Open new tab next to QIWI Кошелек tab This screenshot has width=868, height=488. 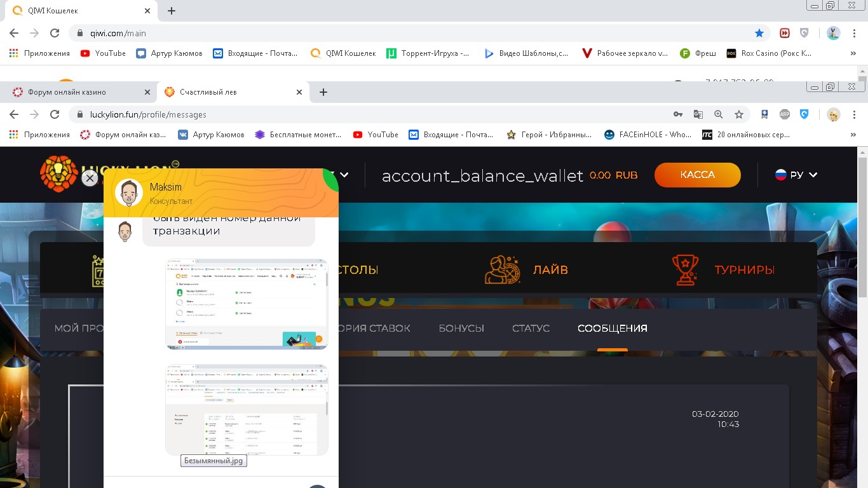[172, 11]
